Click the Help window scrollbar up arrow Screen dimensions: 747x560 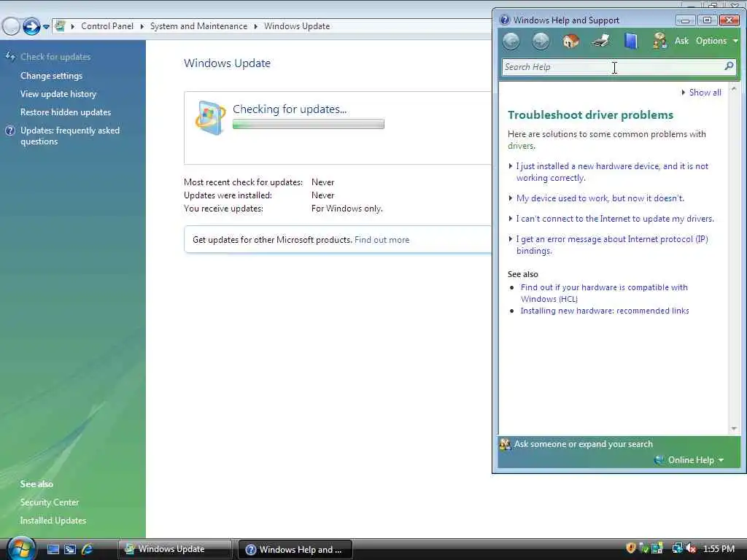734,89
